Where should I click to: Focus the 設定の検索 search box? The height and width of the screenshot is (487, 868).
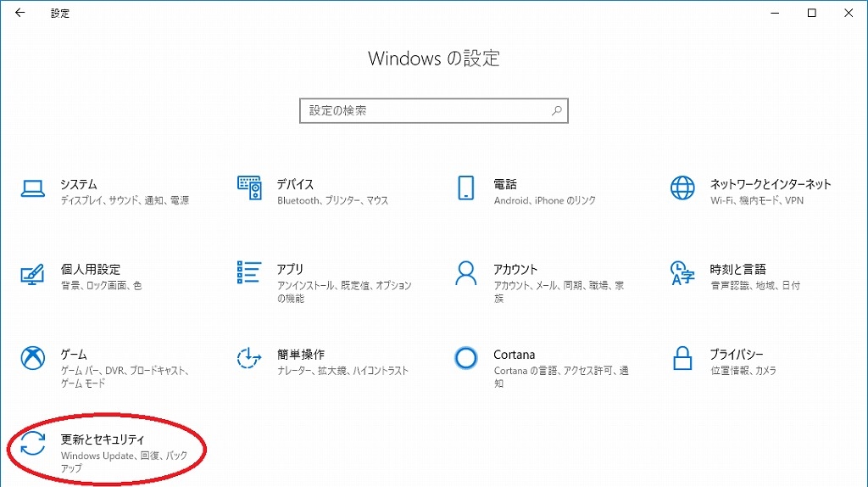[x=433, y=110]
